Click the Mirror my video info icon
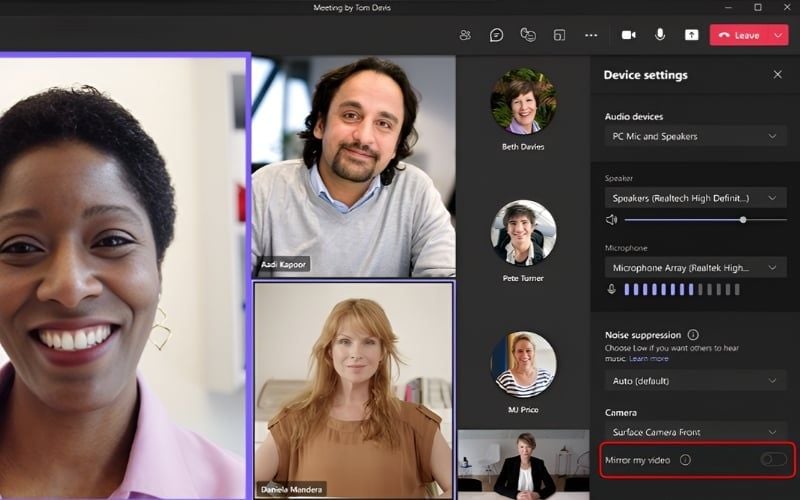 coord(685,460)
